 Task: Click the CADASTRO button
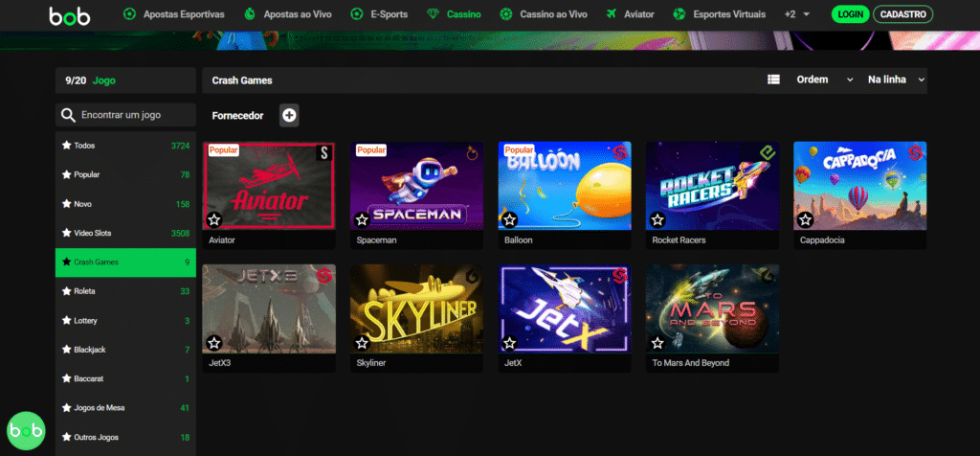point(903,13)
